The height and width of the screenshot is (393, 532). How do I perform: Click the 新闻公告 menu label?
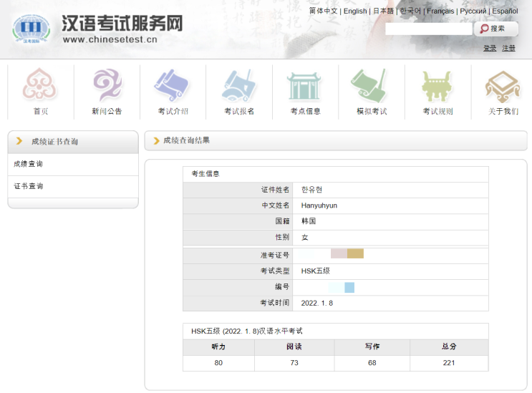(x=107, y=111)
